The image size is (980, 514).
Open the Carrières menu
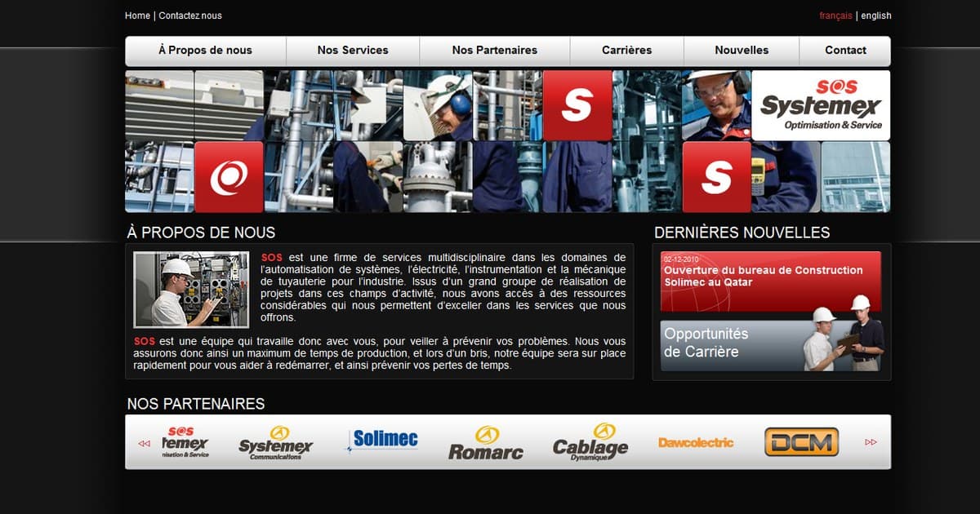tap(627, 51)
